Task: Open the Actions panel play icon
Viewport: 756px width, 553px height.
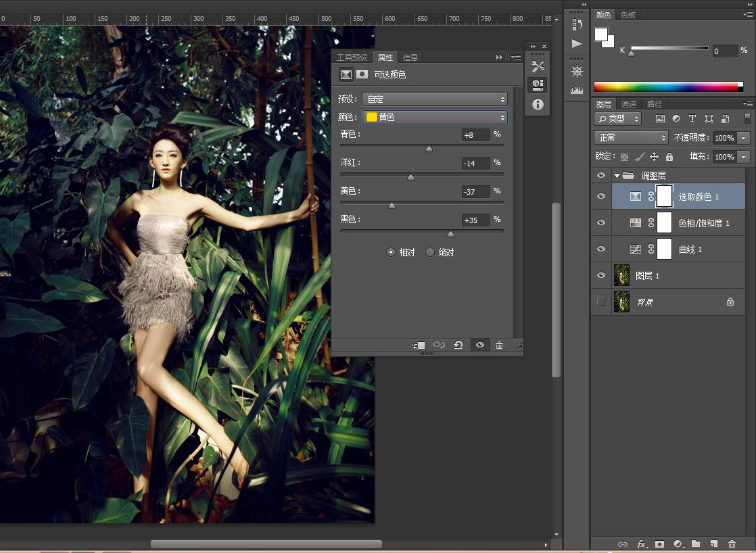Action: (577, 44)
